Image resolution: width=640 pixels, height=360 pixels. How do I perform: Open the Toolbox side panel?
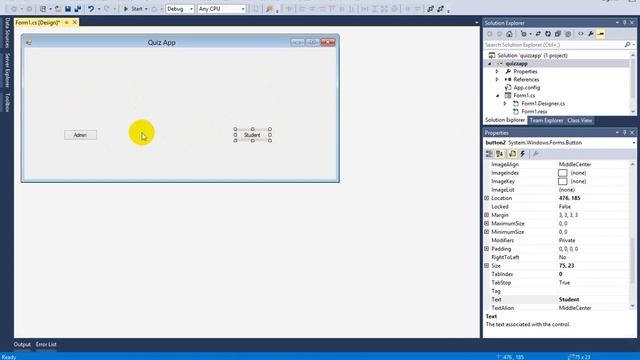(7, 102)
